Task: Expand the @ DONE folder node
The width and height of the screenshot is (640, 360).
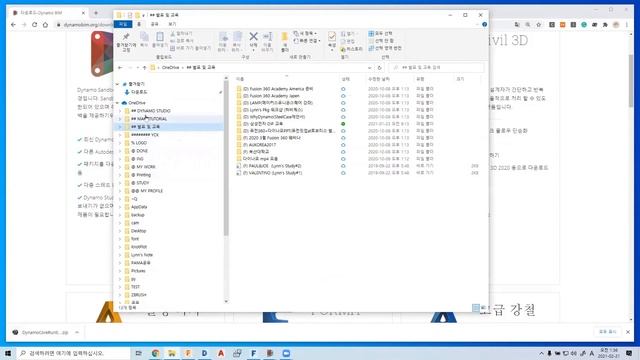Action: 120,151
